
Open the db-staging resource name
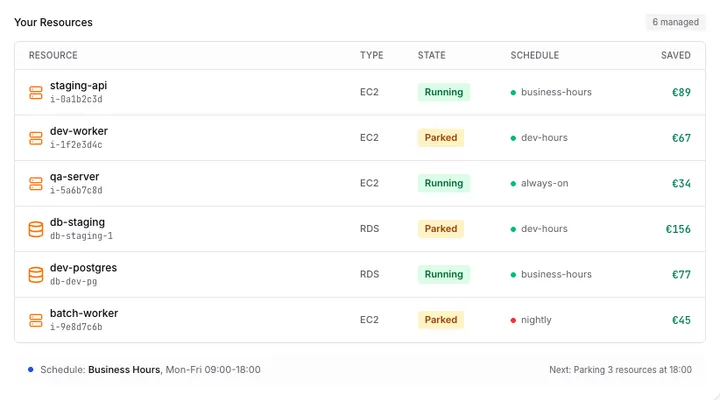click(78, 222)
